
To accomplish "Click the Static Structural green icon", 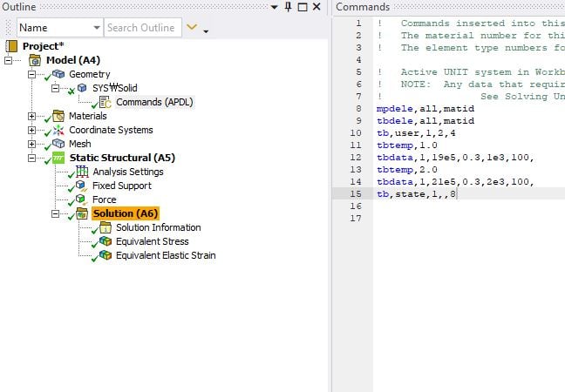I will (x=58, y=158).
